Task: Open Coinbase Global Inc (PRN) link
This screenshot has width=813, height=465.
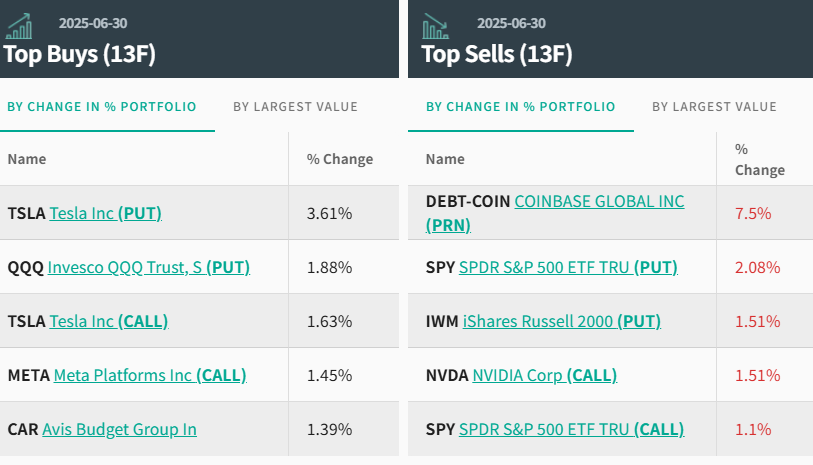Action: [x=599, y=202]
